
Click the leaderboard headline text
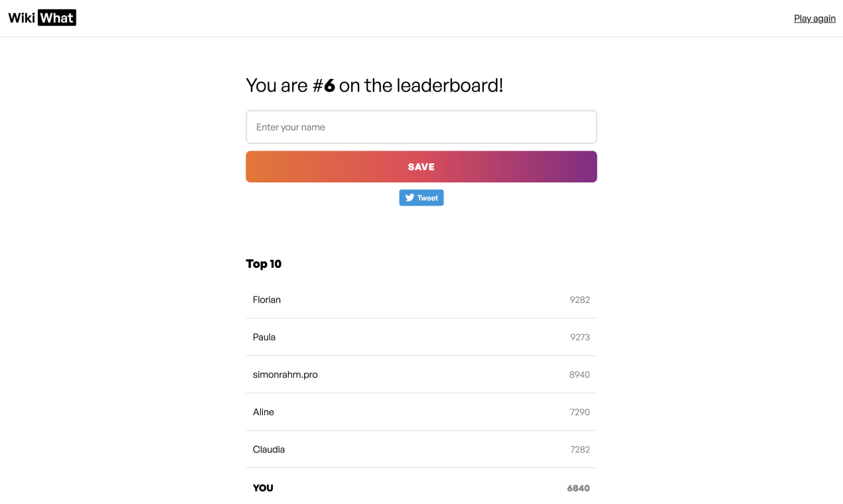point(375,85)
